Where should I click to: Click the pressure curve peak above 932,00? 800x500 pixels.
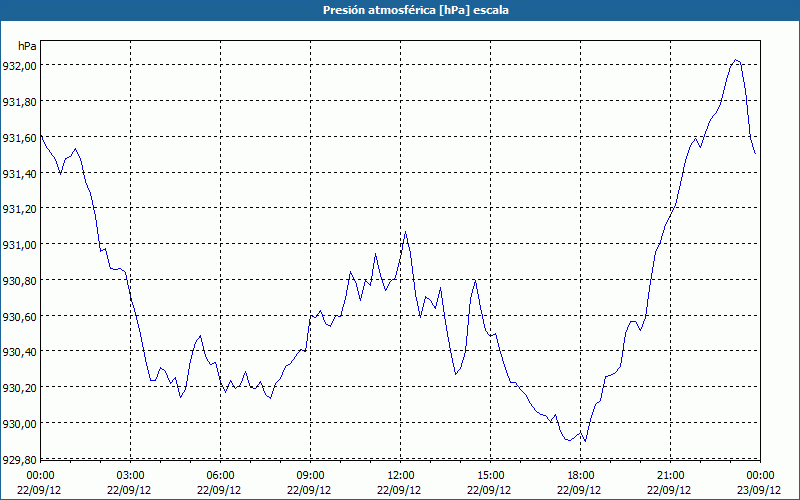pyautogui.click(x=735, y=60)
